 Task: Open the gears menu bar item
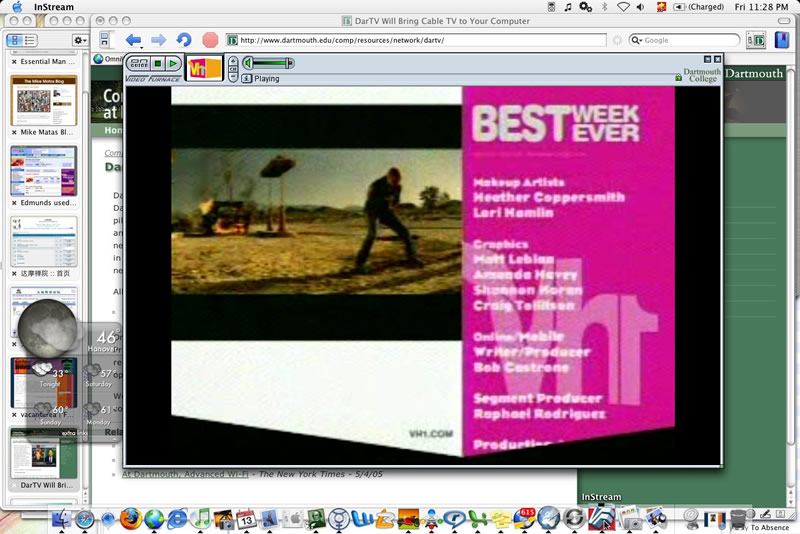pos(585,7)
